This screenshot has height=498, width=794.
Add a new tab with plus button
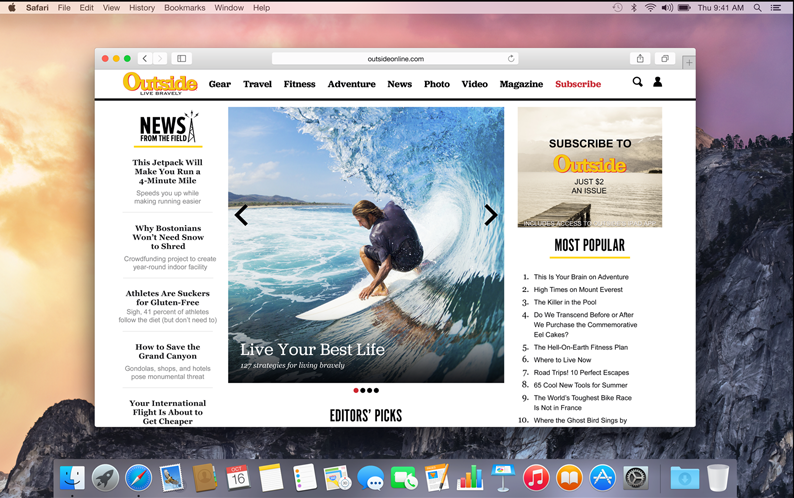(x=688, y=62)
